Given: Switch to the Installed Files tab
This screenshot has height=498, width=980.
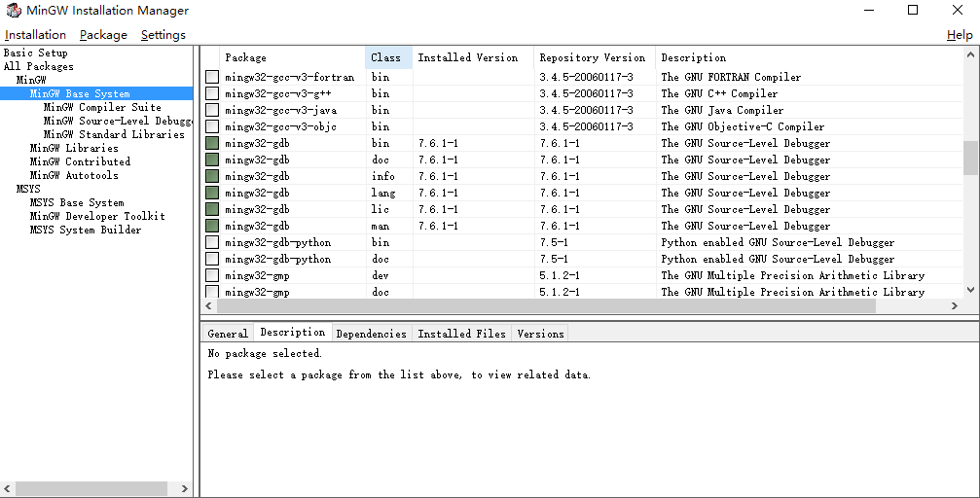Looking at the screenshot, I should coord(462,334).
